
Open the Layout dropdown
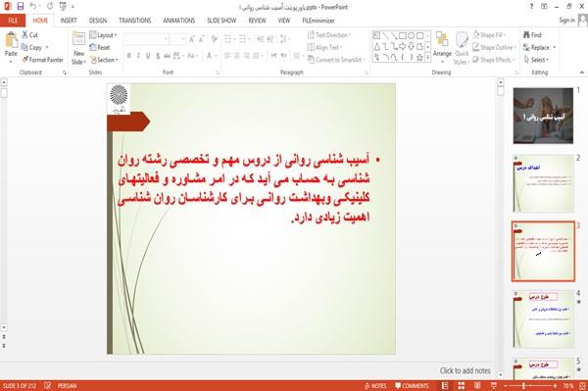pyautogui.click(x=103, y=35)
